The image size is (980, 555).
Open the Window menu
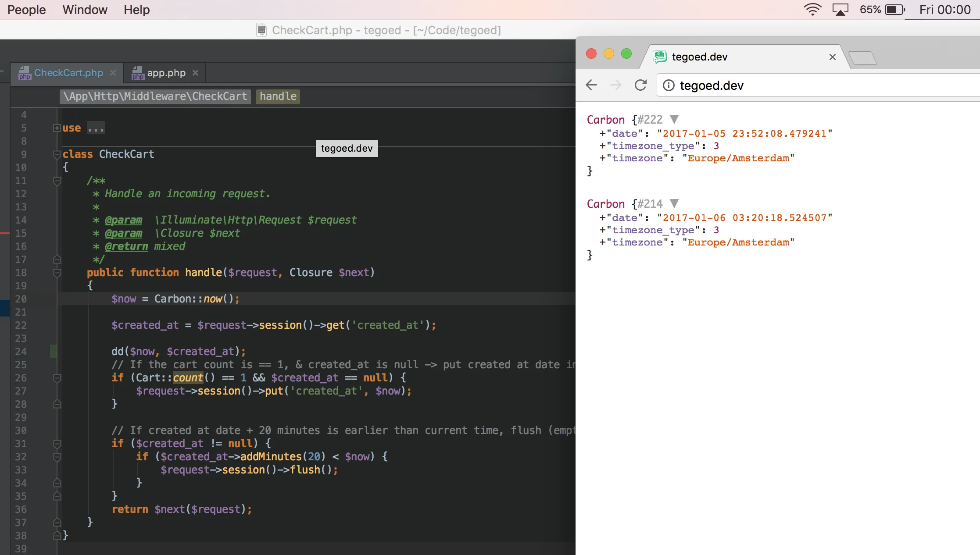[85, 10]
